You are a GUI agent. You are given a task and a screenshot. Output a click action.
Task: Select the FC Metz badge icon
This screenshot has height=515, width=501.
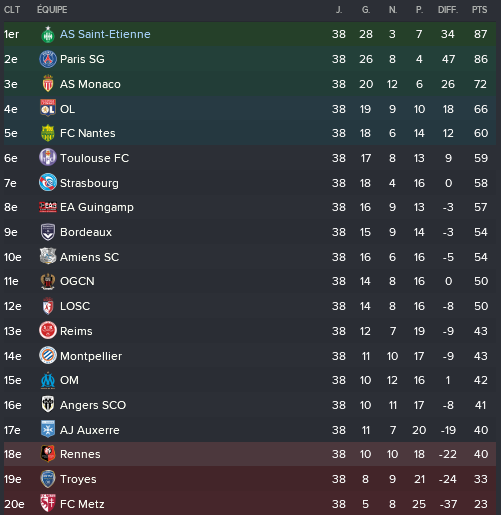pyautogui.click(x=48, y=503)
